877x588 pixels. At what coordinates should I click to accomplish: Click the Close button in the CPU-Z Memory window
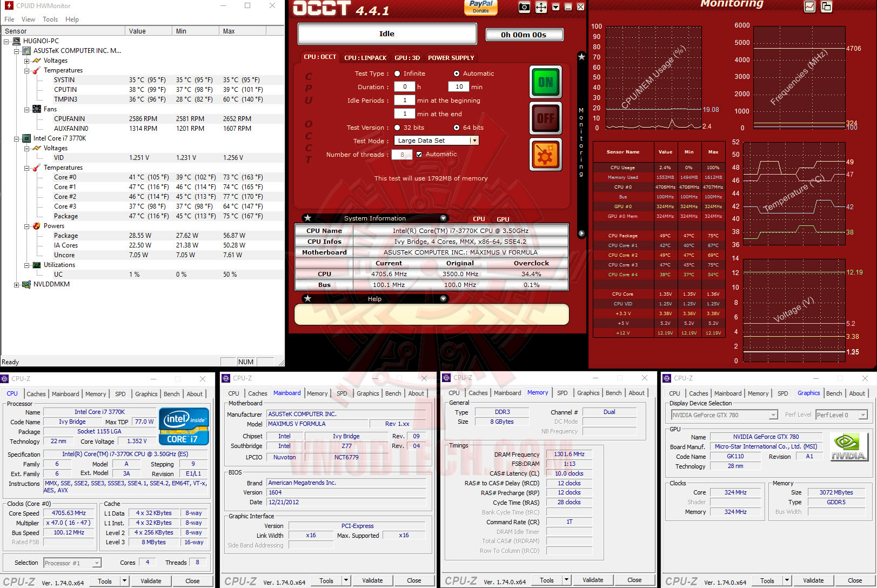point(634,580)
